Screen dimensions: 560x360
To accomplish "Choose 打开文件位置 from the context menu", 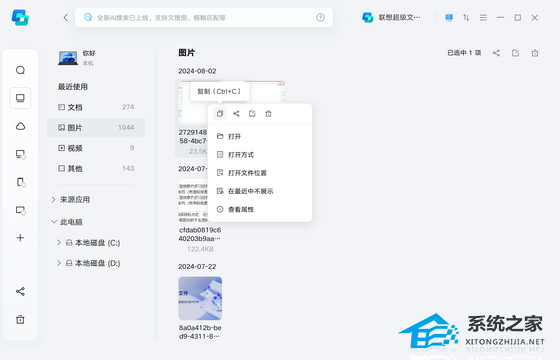I will [260, 173].
